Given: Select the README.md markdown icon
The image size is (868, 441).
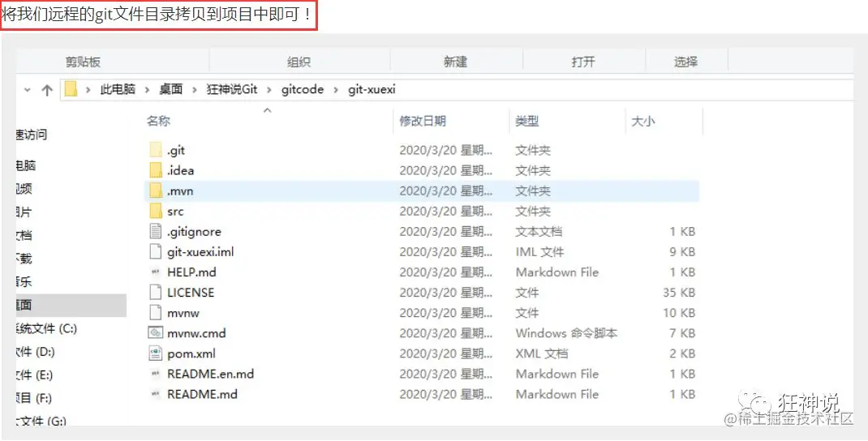Looking at the screenshot, I should click(155, 394).
